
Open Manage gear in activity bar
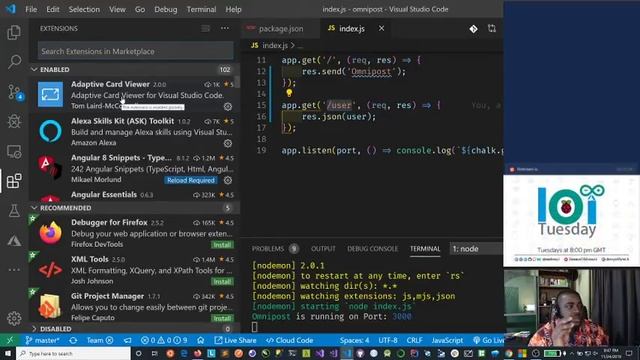[14, 318]
